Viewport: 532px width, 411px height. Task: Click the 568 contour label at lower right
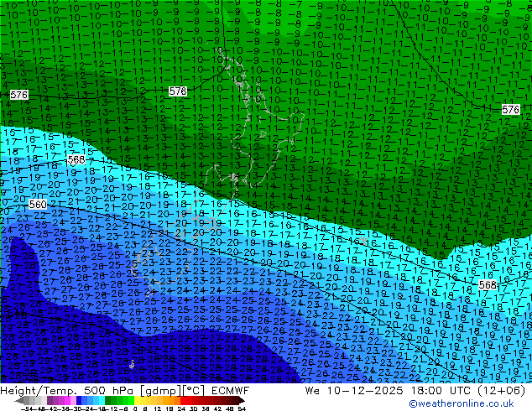point(487,285)
